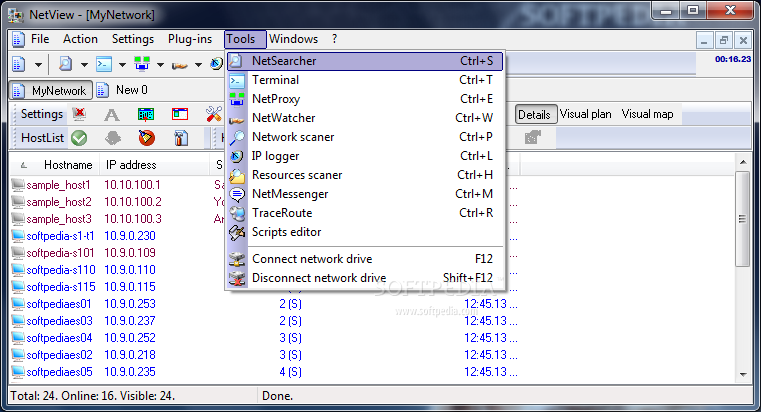Expand the NetWatcher toolbar dropdown arrow

198,65
